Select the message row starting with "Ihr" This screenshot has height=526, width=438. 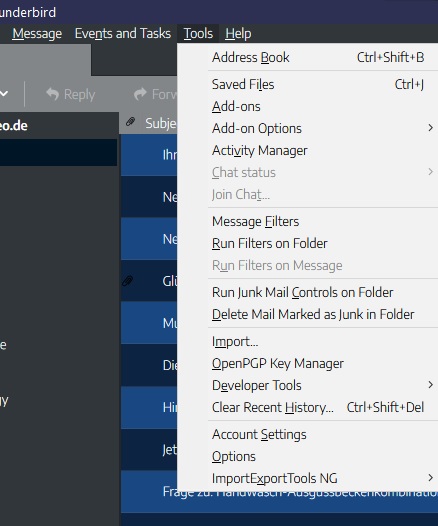(x=149, y=155)
